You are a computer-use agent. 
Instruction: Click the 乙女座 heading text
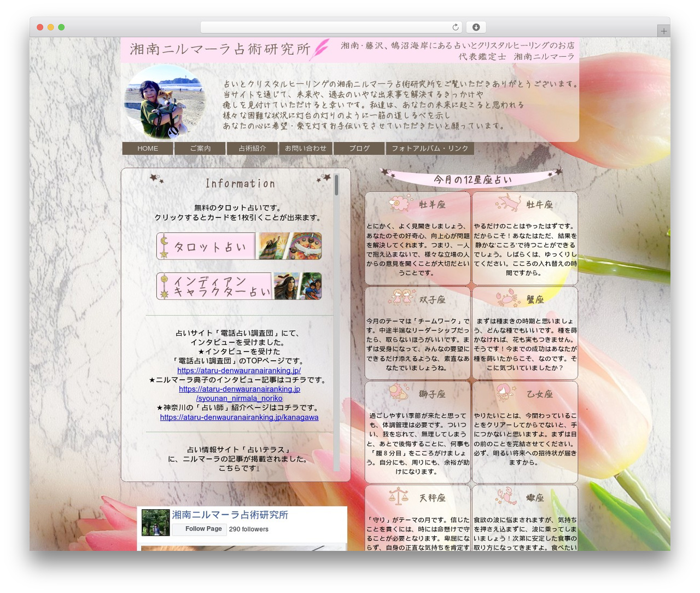pyautogui.click(x=540, y=394)
